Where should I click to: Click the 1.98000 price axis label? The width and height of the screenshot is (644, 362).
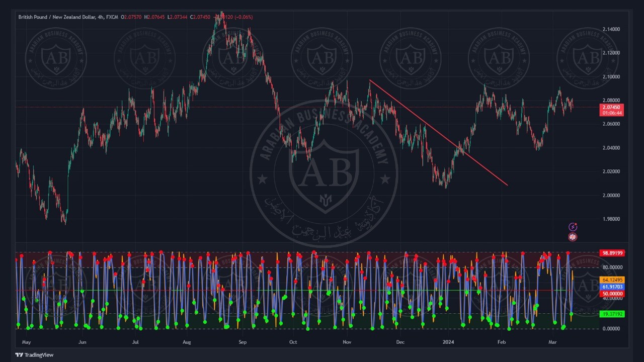611,219
